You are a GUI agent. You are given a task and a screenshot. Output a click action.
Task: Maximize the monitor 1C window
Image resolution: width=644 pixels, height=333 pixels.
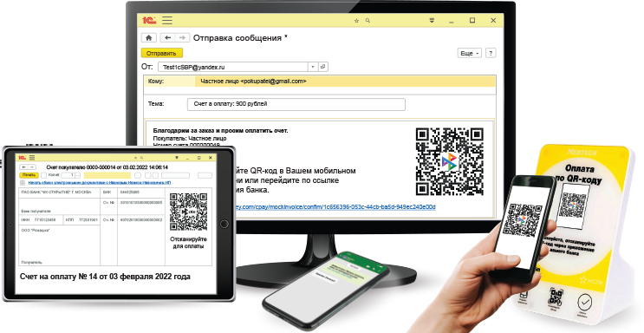tap(472, 20)
